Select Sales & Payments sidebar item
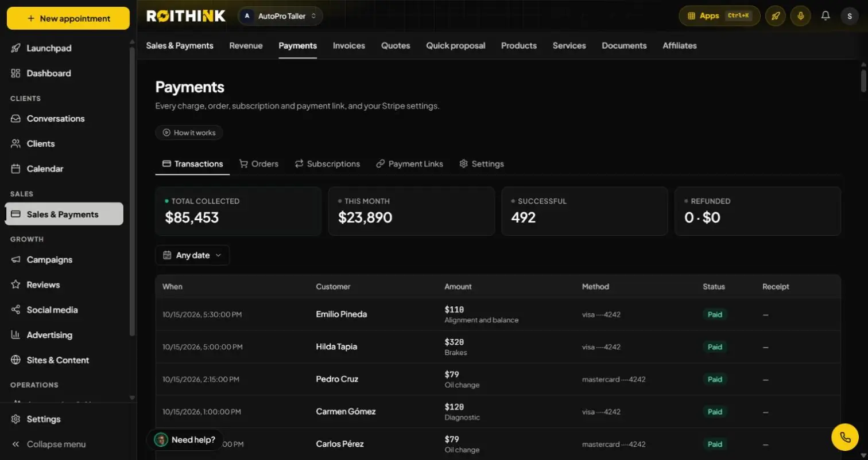Screen dimensions: 868x460 click(64, 215)
